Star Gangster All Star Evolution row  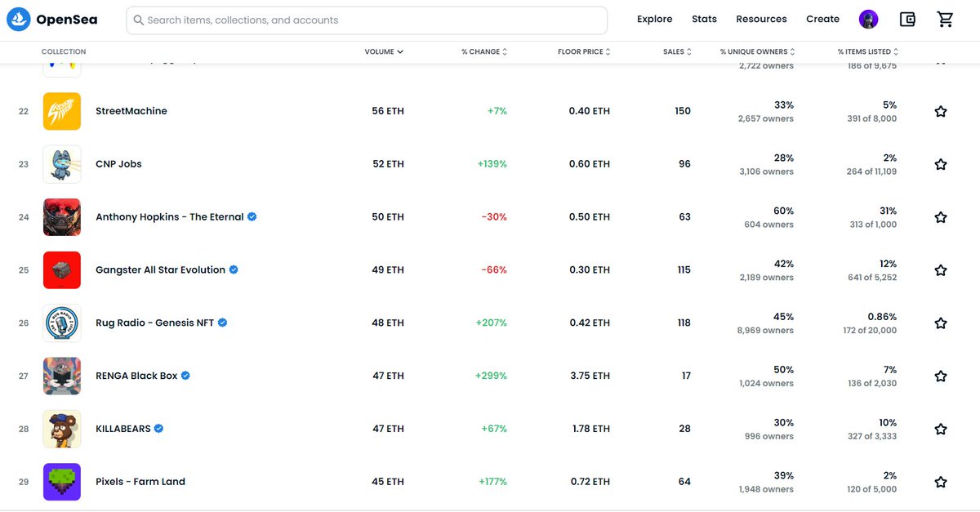pos(941,270)
